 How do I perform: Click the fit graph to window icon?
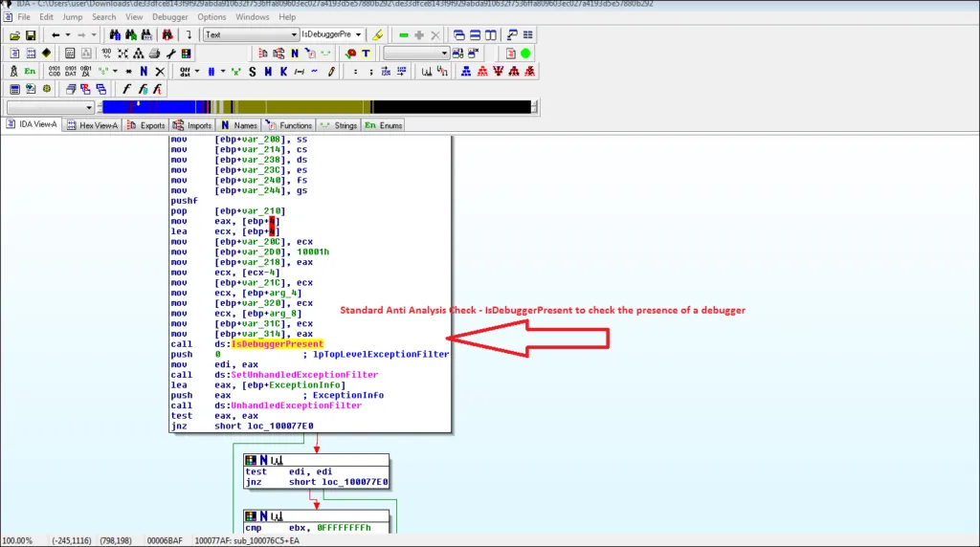[122, 54]
